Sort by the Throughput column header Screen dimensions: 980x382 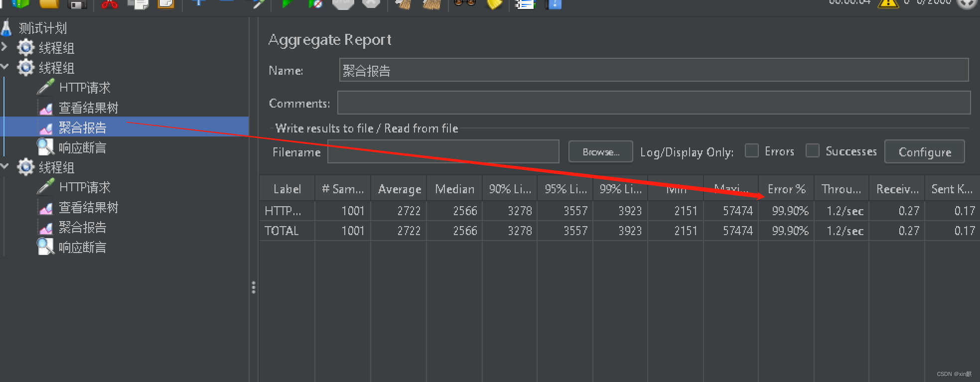[841, 189]
